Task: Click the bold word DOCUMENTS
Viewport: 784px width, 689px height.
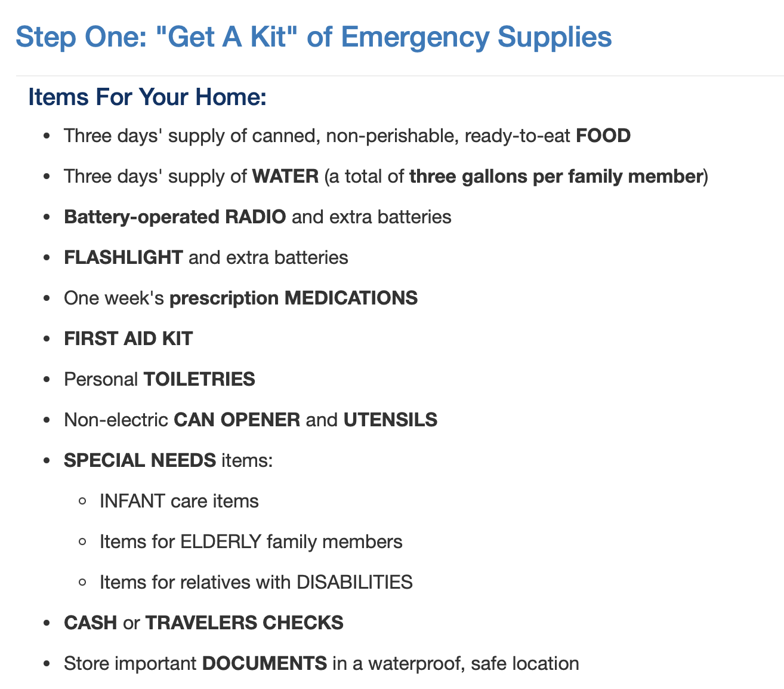Action: 264,663
